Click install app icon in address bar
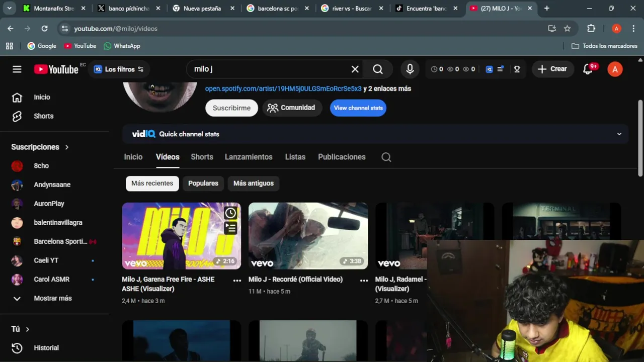 [552, 29]
